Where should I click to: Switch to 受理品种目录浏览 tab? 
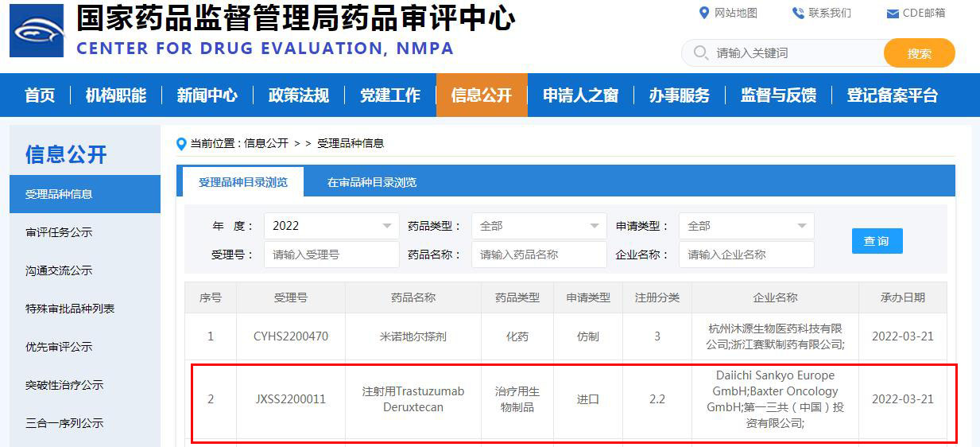click(243, 182)
